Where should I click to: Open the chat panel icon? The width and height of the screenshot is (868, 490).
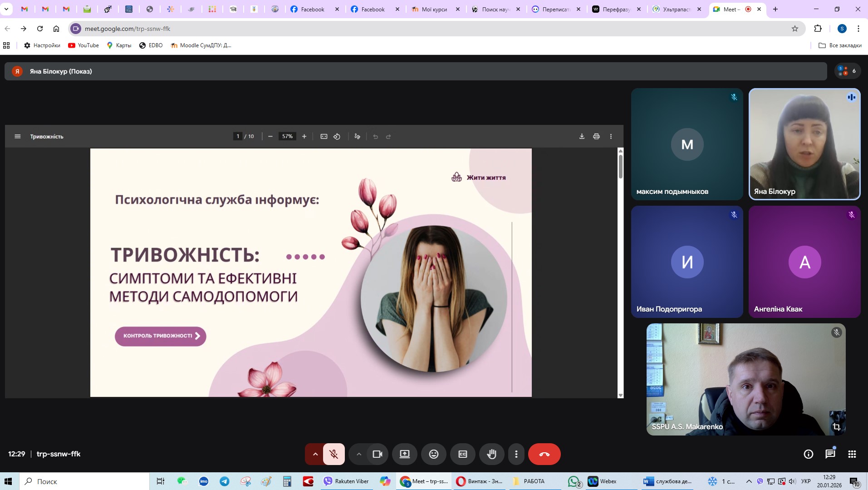(830, 454)
